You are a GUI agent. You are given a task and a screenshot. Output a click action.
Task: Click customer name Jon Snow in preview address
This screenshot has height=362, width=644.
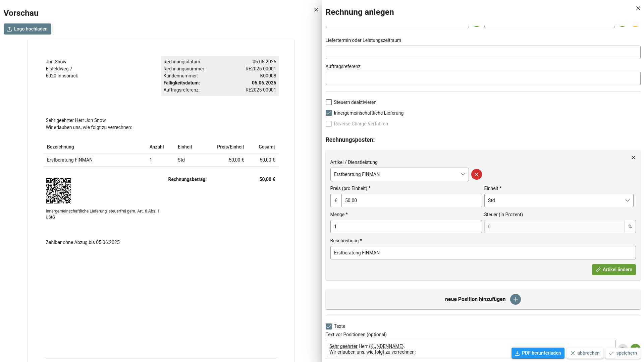click(56, 62)
